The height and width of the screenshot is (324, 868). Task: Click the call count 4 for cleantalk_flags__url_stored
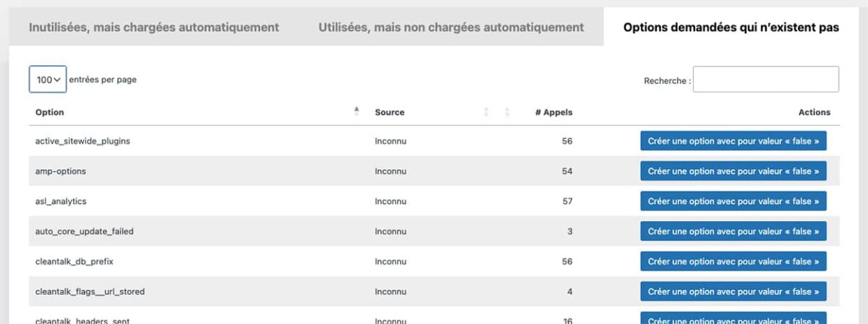(x=570, y=291)
